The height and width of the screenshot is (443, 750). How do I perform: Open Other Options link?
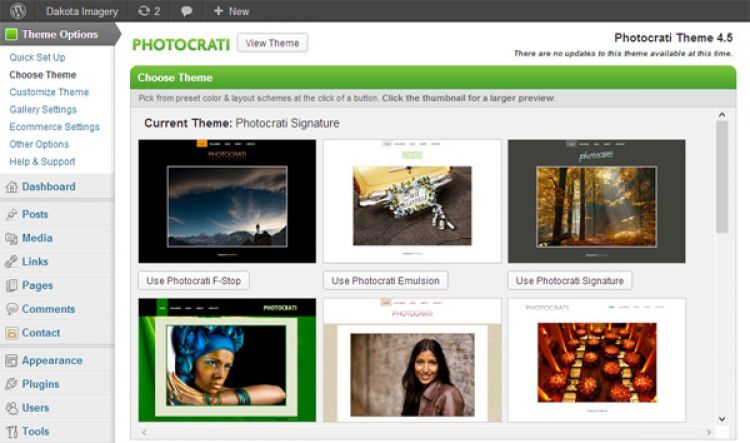point(39,144)
